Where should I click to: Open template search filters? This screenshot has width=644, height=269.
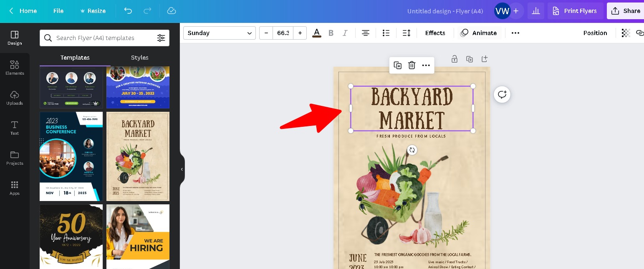(x=161, y=38)
